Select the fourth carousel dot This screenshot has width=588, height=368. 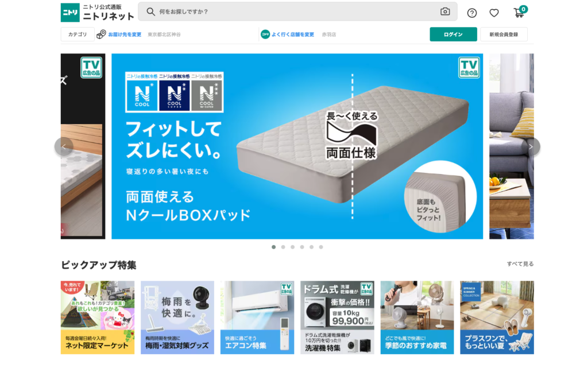point(302,247)
